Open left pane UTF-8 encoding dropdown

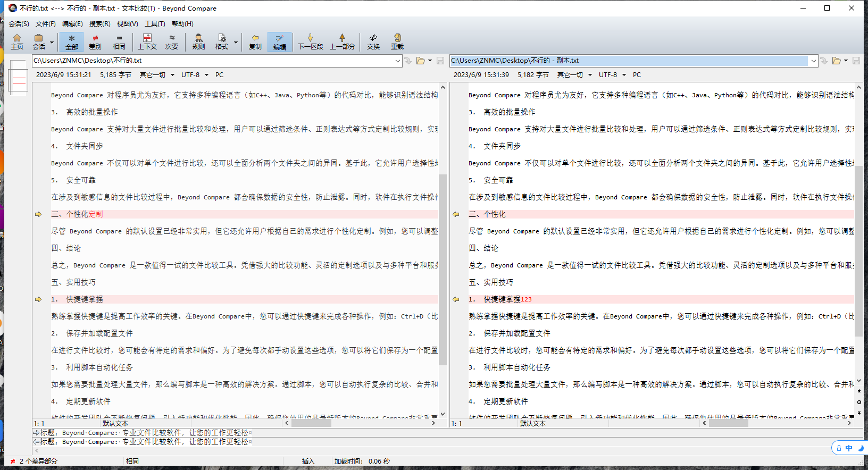pos(195,75)
